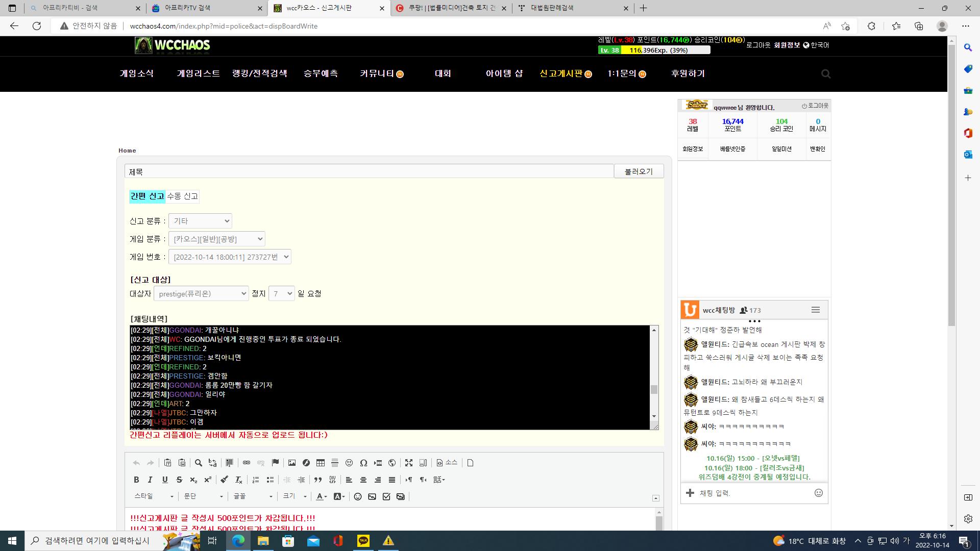980x551 pixels.
Task: Open the 일일미션 link
Action: (781, 149)
